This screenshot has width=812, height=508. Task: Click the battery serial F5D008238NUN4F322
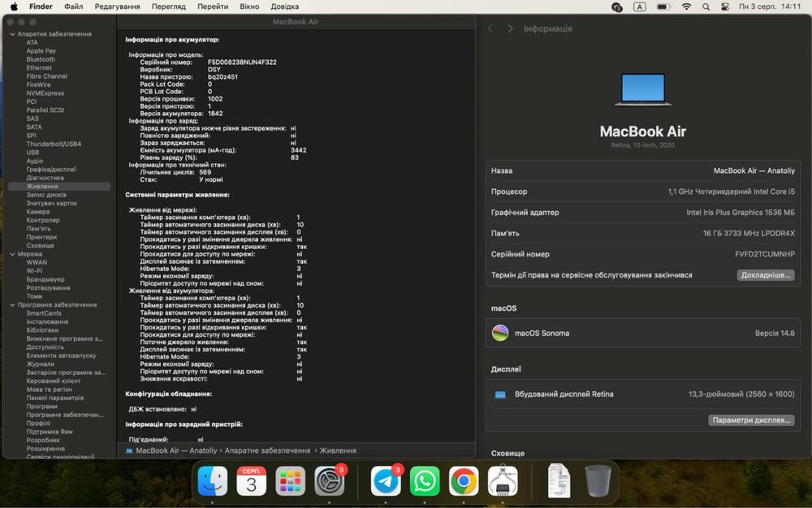242,62
